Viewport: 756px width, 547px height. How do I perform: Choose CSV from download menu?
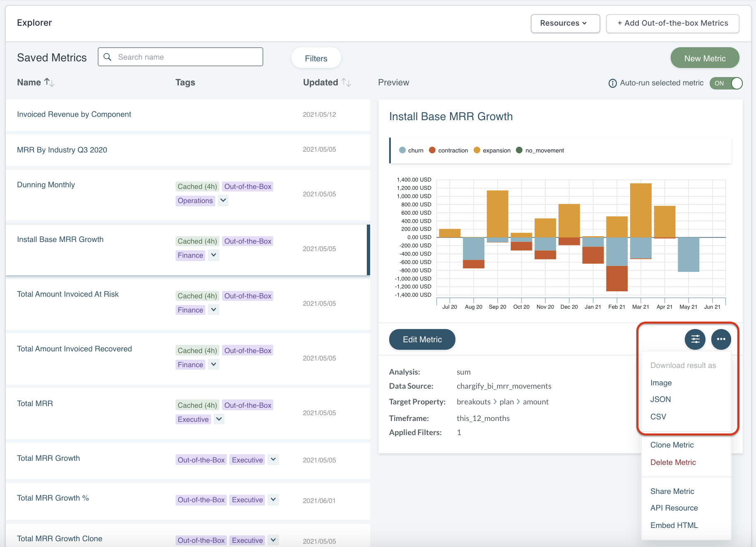point(658,416)
